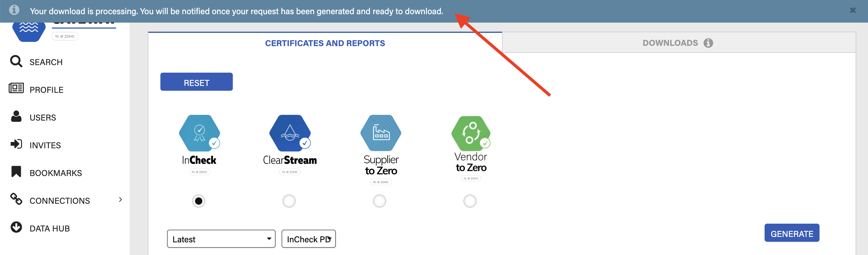Viewport: 868px width, 255px height.
Task: Open the InCheck PDF format dropdown
Action: [308, 239]
